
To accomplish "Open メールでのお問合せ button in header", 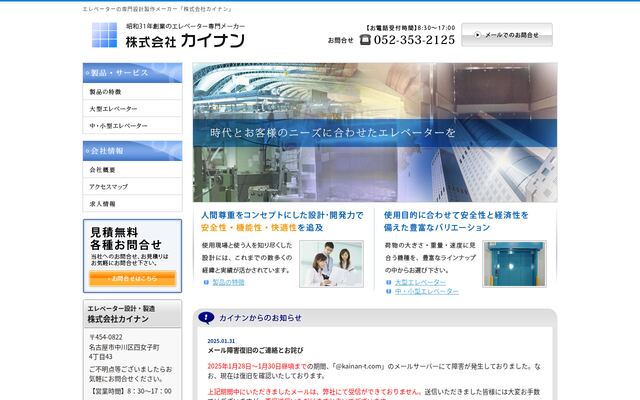I will [x=507, y=35].
